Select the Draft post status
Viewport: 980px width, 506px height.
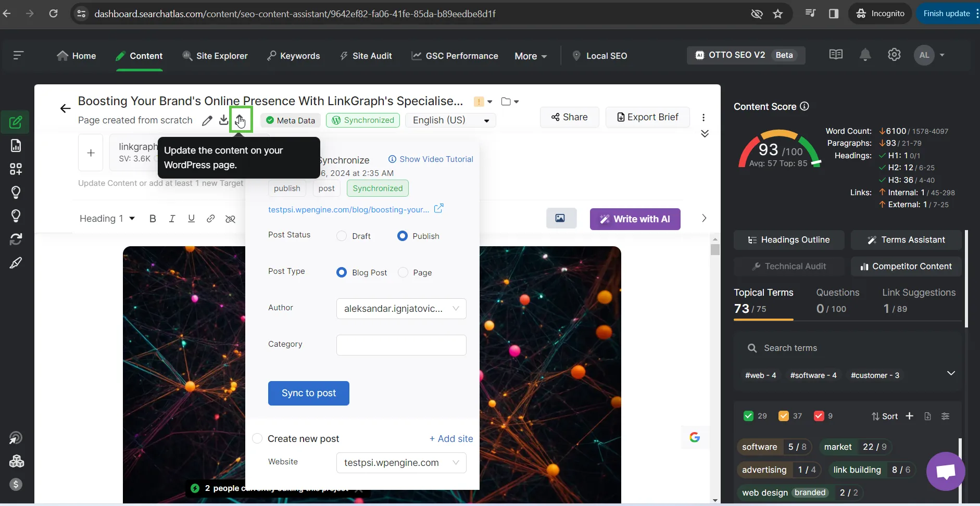[342, 236]
